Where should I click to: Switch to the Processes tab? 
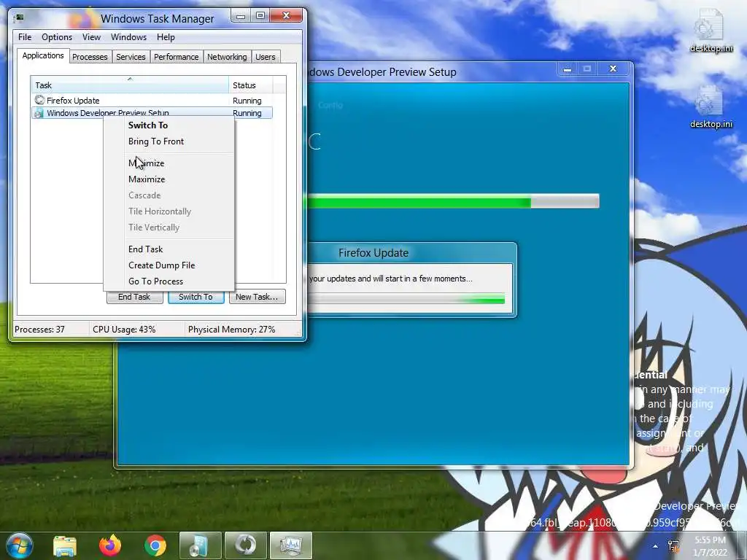90,57
